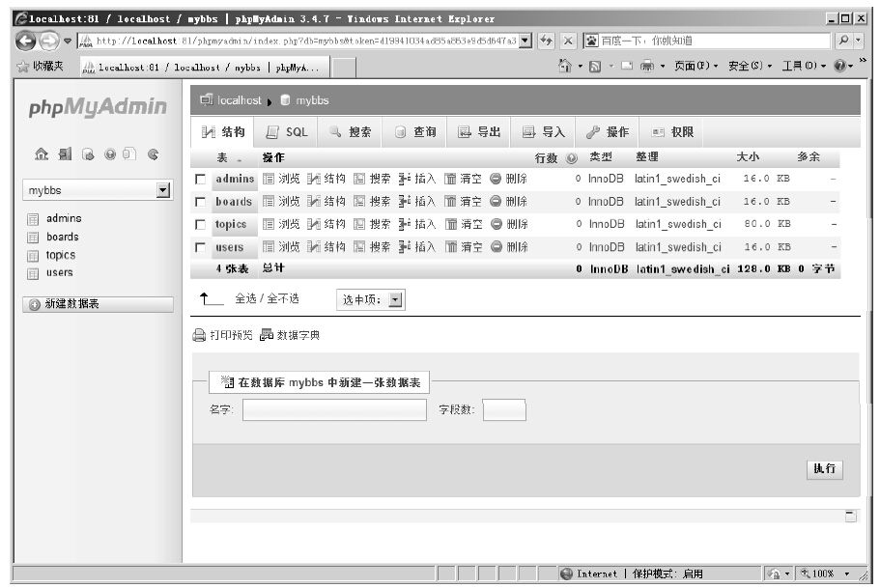Click localhost in the breadcrumb header
Screen dimensions: 880x588
coord(240,100)
